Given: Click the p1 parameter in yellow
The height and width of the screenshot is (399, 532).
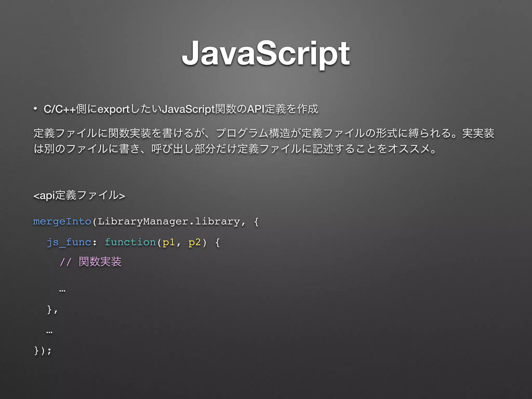Looking at the screenshot, I should pos(169,243).
